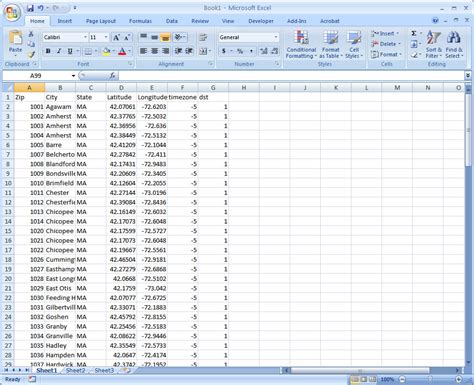474x385 pixels.
Task: Open the Font dialog launcher
Action: tap(130, 64)
